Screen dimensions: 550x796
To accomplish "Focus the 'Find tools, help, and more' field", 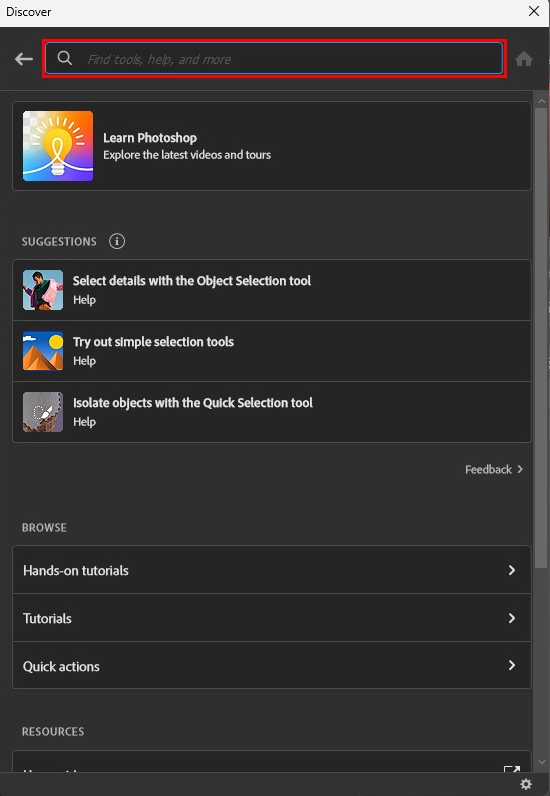I will pyautogui.click(x=274, y=59).
